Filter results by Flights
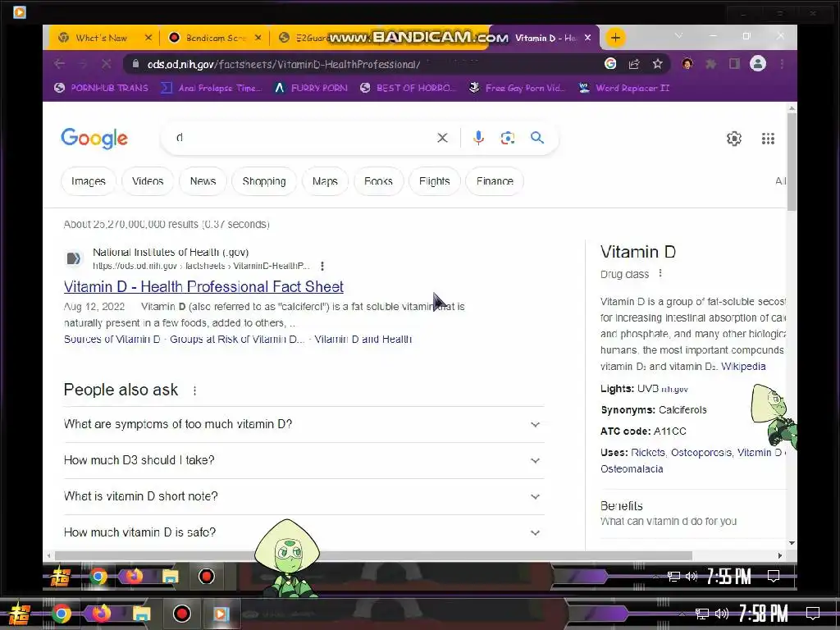 (434, 181)
